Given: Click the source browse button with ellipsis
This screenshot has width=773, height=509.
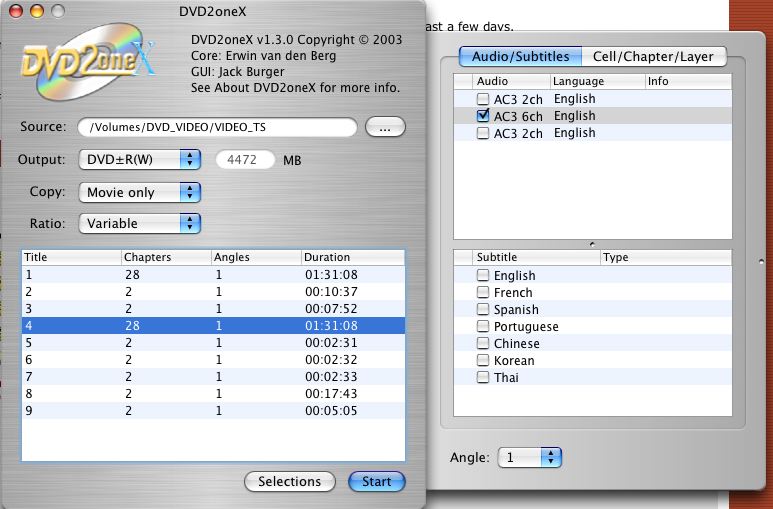Looking at the screenshot, I should (385, 127).
